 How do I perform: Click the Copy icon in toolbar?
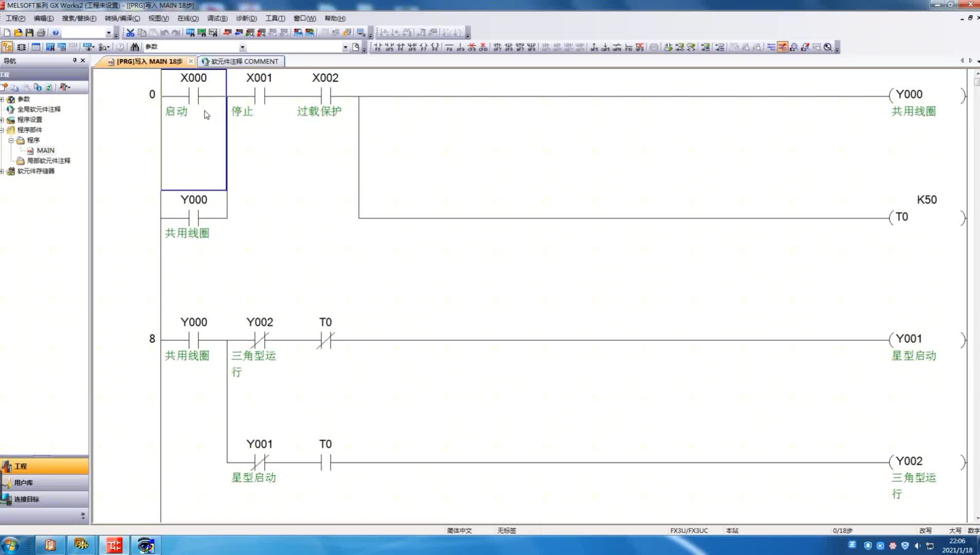click(x=142, y=32)
